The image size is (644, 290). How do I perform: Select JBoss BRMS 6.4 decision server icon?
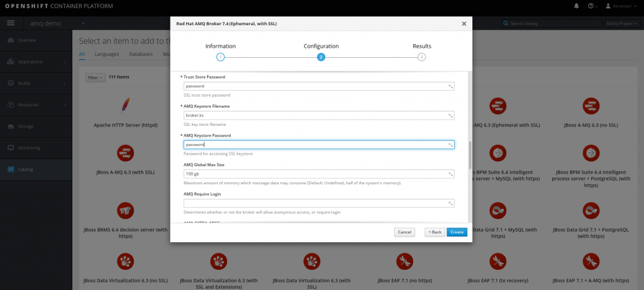coord(125,210)
